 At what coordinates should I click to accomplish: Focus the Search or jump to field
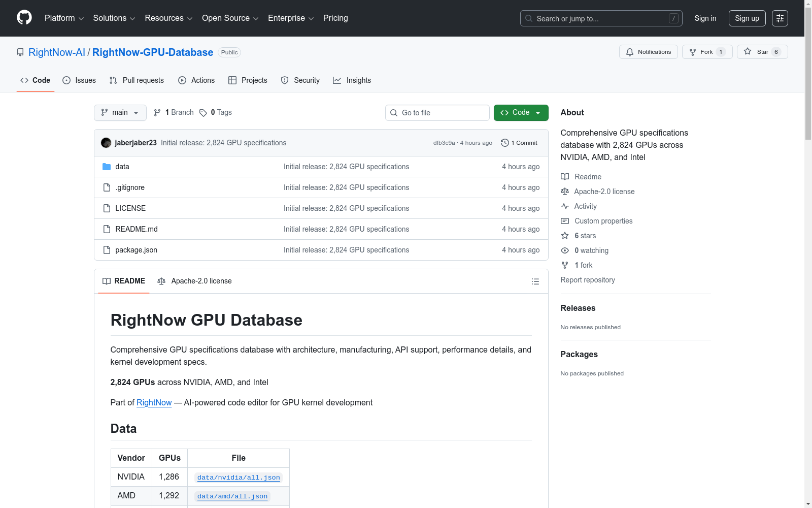click(601, 18)
